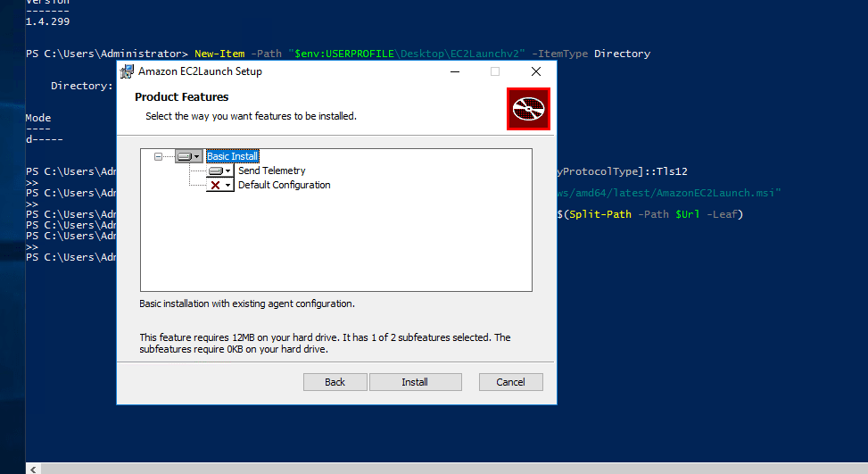Click the Install button
This screenshot has height=474, width=868.
415,382
